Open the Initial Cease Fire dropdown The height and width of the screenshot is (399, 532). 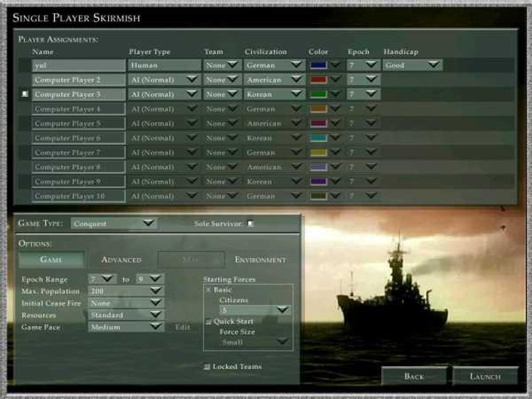click(x=126, y=303)
